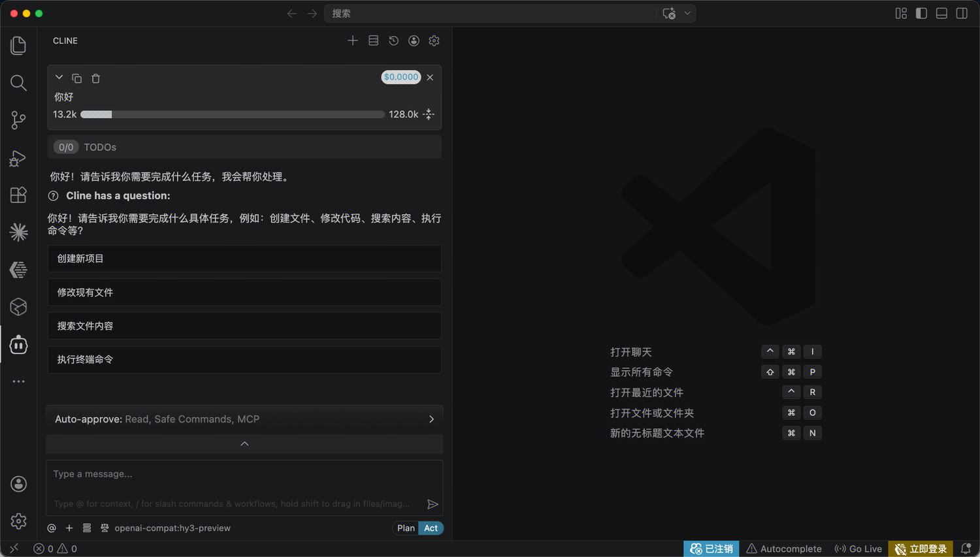
Task: Click the Cline history icon
Action: pos(393,40)
